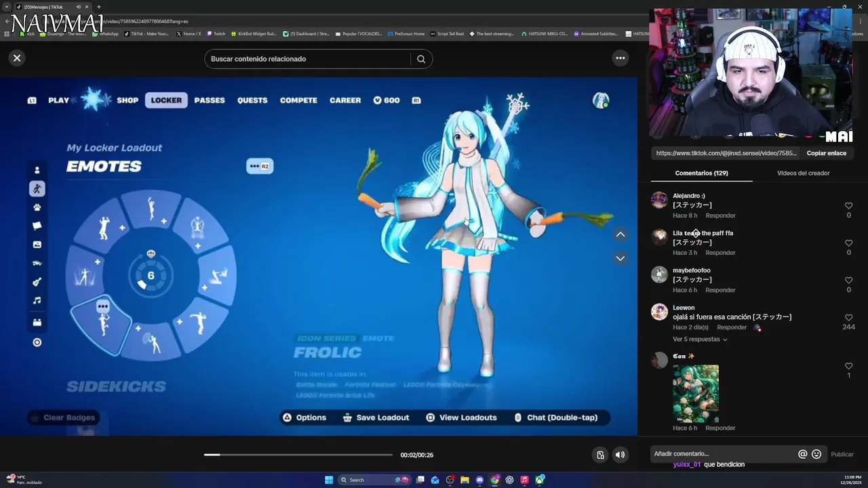Toggle the video volume speaker icon

[x=620, y=455]
